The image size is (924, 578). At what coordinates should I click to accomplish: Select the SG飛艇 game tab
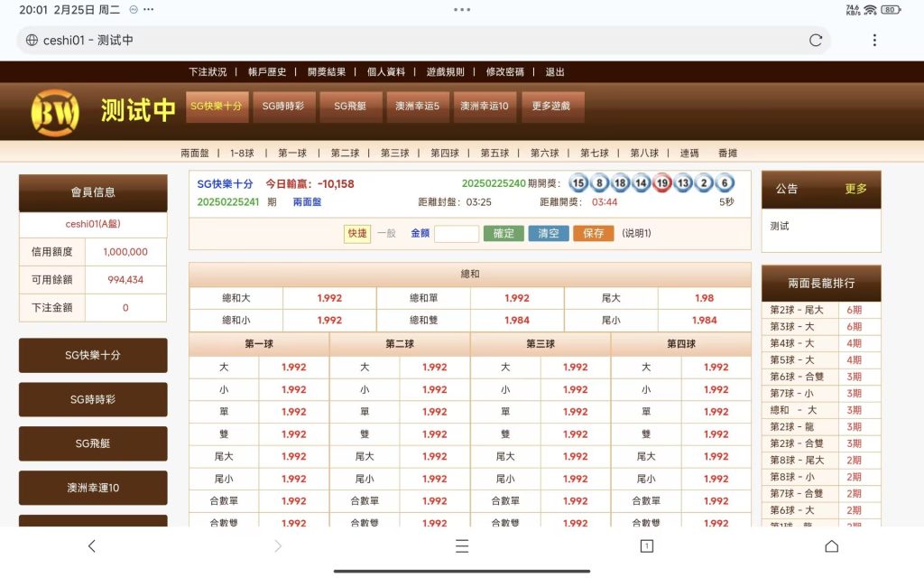pos(351,107)
